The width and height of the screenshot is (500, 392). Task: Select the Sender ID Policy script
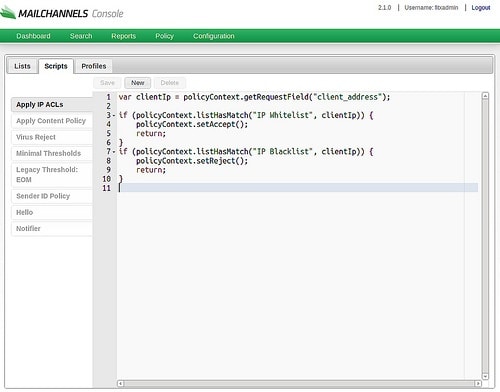pyautogui.click(x=52, y=196)
